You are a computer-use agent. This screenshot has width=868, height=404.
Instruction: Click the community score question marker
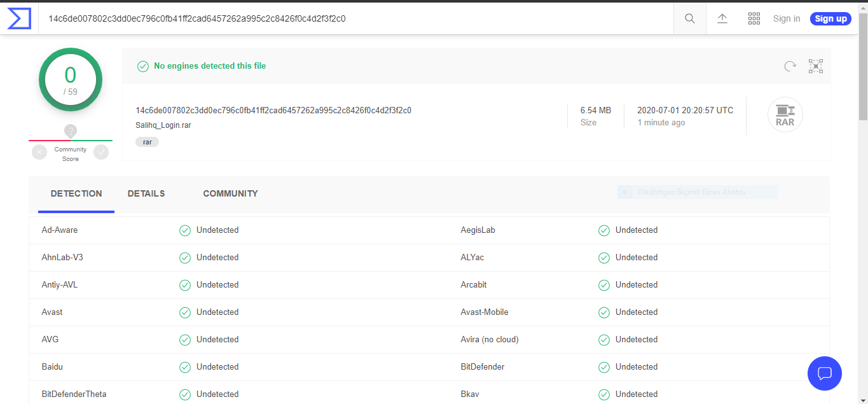point(71,131)
